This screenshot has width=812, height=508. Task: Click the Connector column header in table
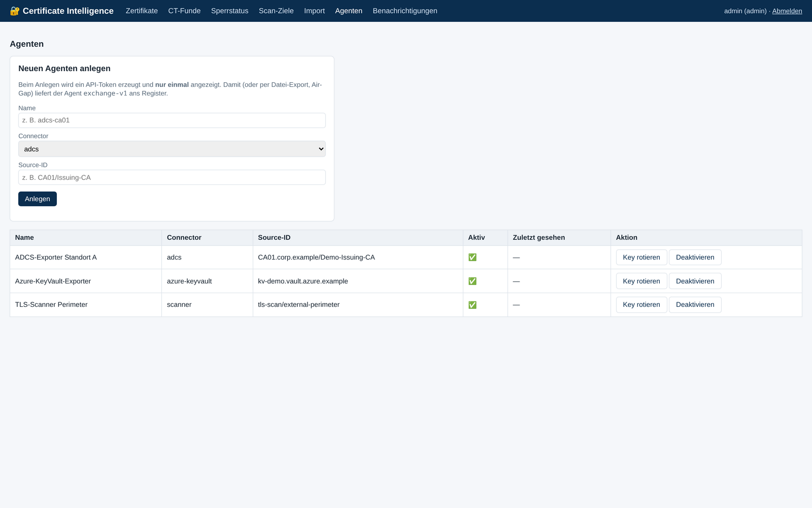pos(207,238)
